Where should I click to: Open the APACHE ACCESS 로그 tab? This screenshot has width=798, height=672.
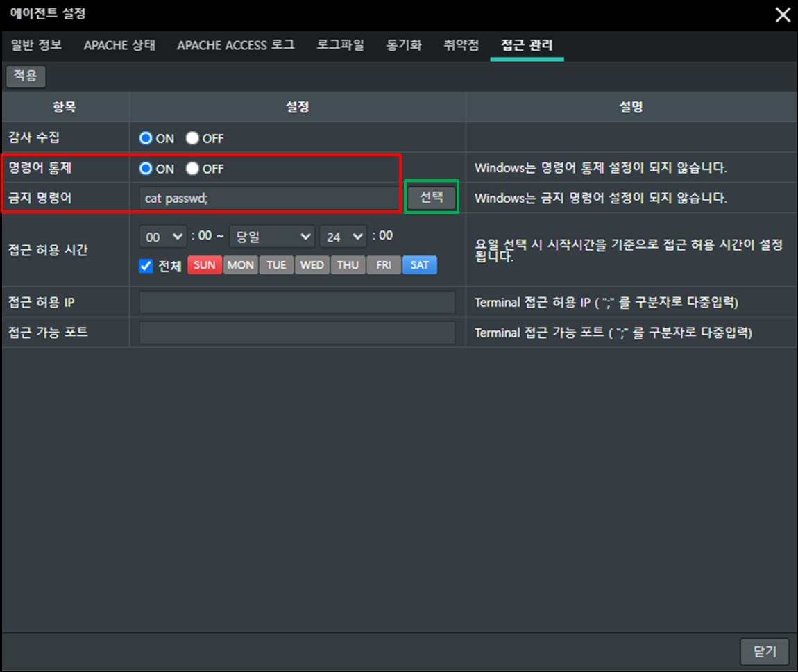click(x=236, y=45)
